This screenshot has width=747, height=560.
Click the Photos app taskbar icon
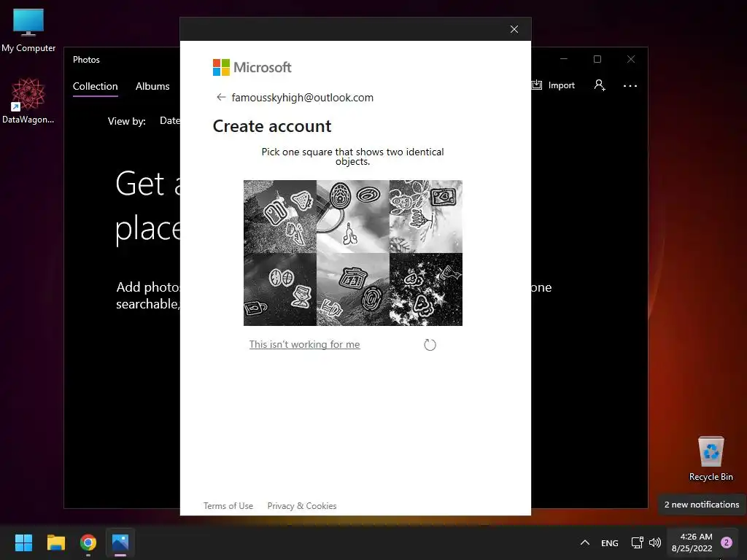click(x=120, y=542)
